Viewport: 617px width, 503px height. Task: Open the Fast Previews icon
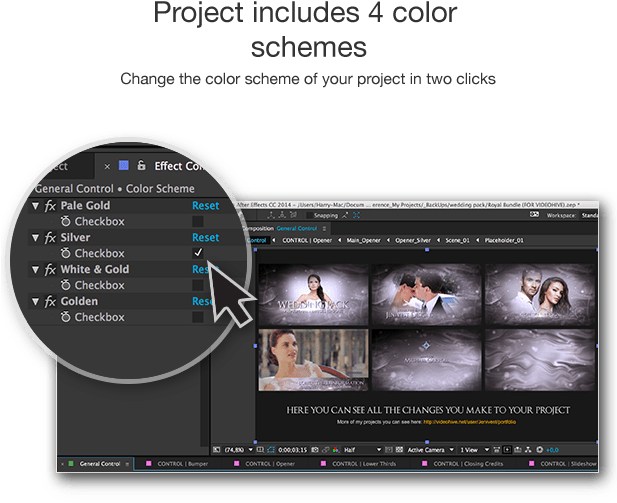click(x=507, y=450)
